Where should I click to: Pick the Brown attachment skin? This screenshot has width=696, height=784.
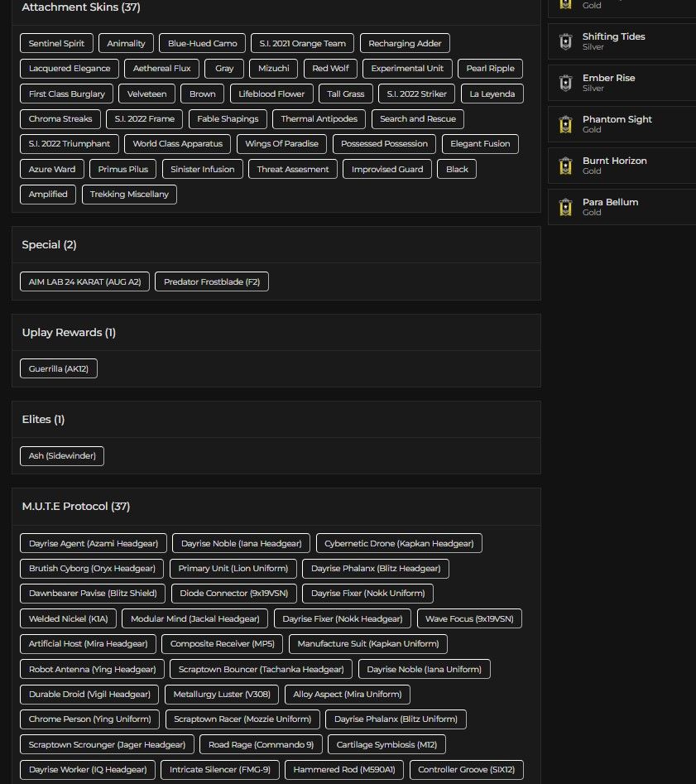[x=203, y=94]
